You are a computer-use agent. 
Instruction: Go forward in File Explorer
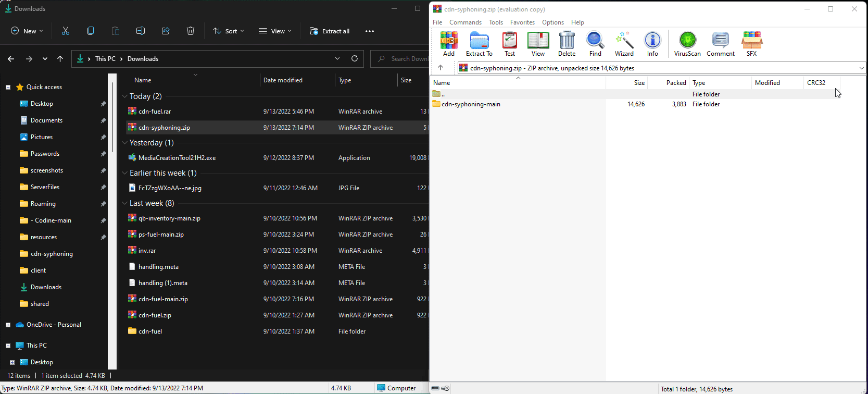point(29,59)
